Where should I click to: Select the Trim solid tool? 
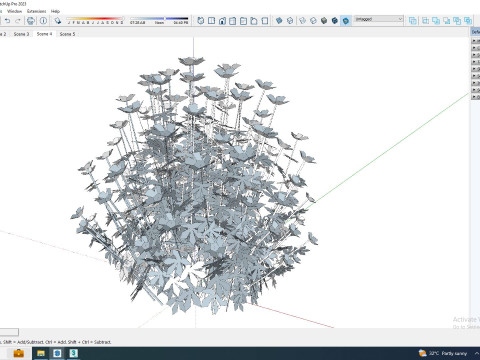click(457, 21)
